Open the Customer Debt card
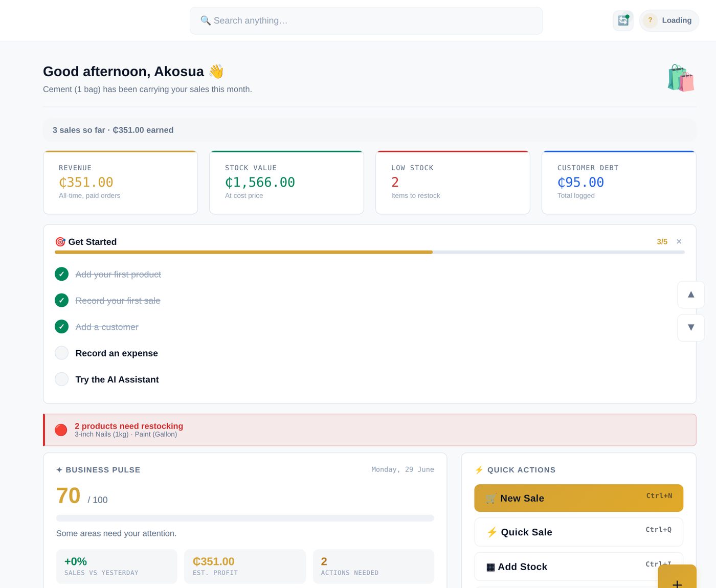Screen dimensions: 716x588 (619, 183)
